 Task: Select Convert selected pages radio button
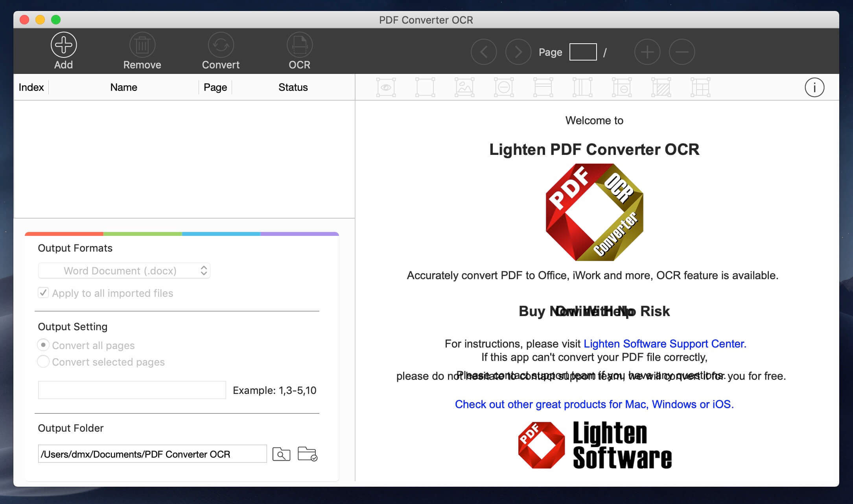(x=43, y=361)
